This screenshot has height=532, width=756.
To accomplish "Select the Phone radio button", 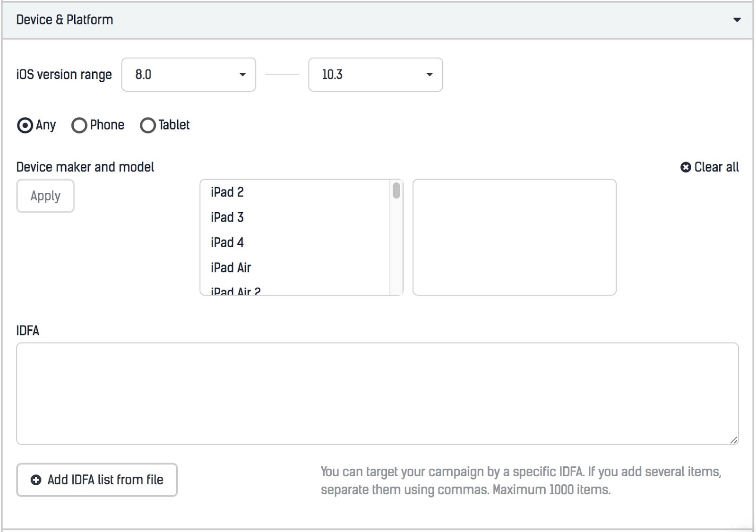I will point(79,125).
